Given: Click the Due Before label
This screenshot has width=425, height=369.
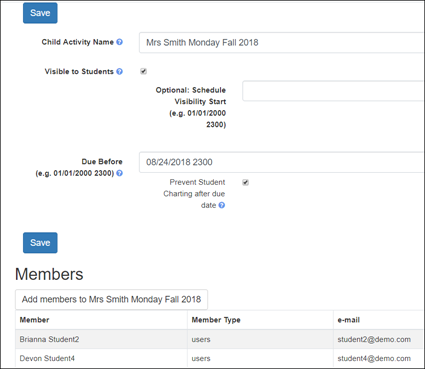Looking at the screenshot, I should click(x=102, y=162).
